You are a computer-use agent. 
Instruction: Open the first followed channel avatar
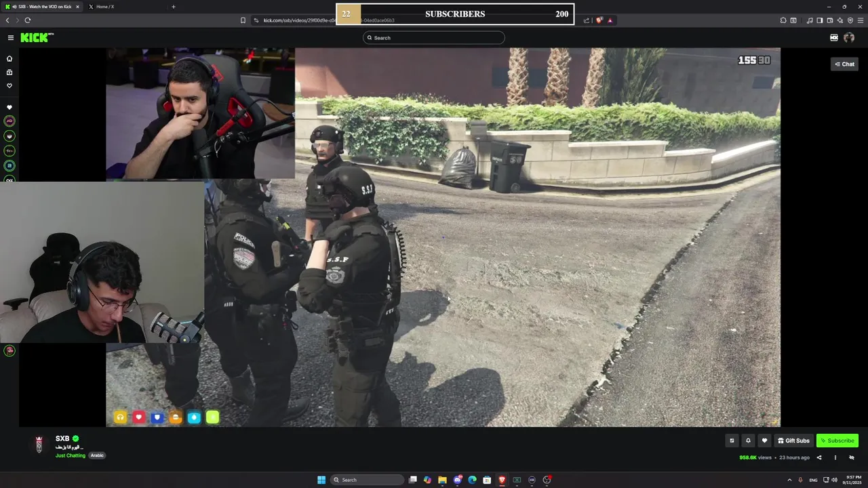(9, 121)
